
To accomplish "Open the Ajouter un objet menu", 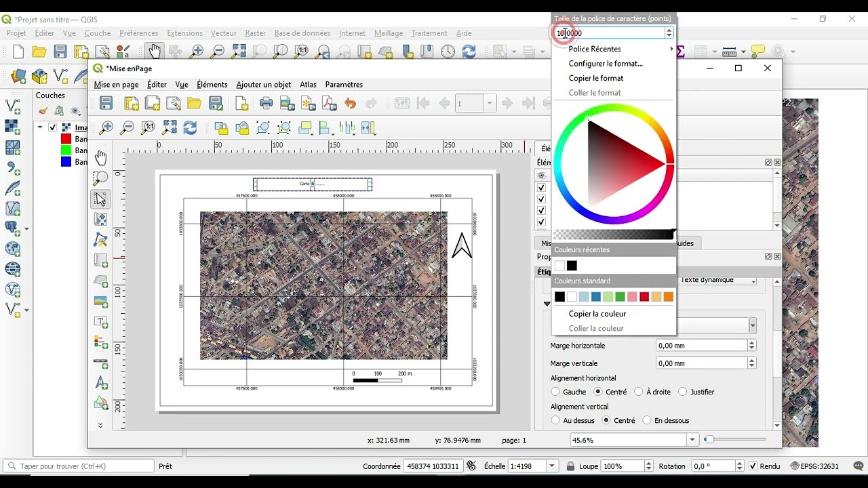I will [264, 85].
